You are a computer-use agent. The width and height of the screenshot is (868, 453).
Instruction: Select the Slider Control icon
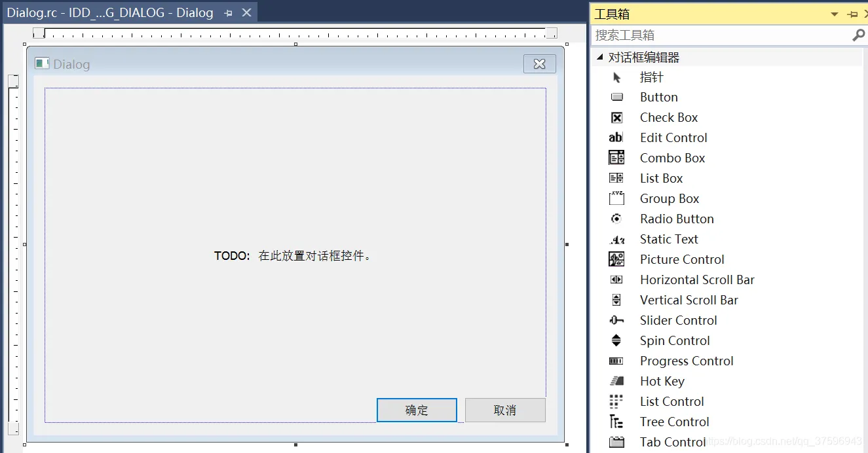pyautogui.click(x=616, y=320)
